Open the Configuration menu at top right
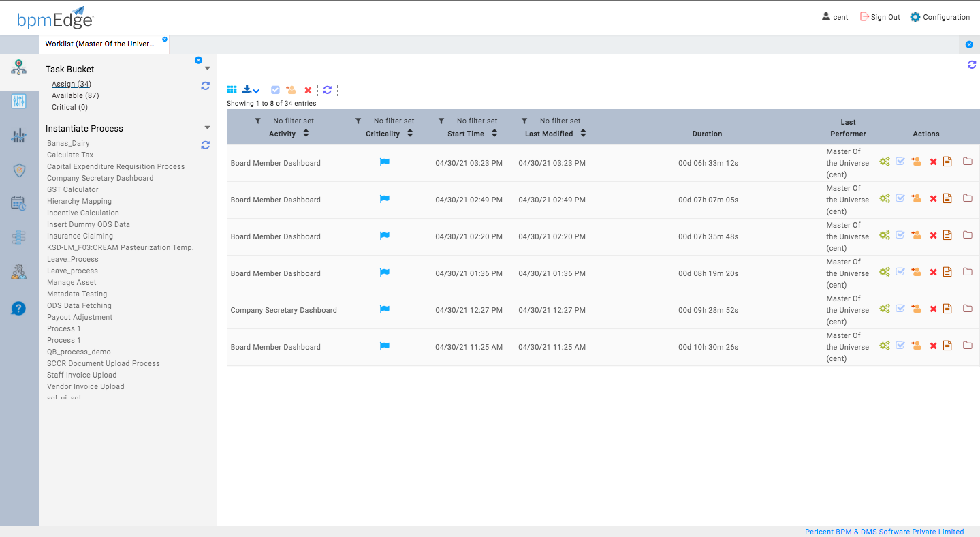This screenshot has height=537, width=980. pyautogui.click(x=940, y=16)
